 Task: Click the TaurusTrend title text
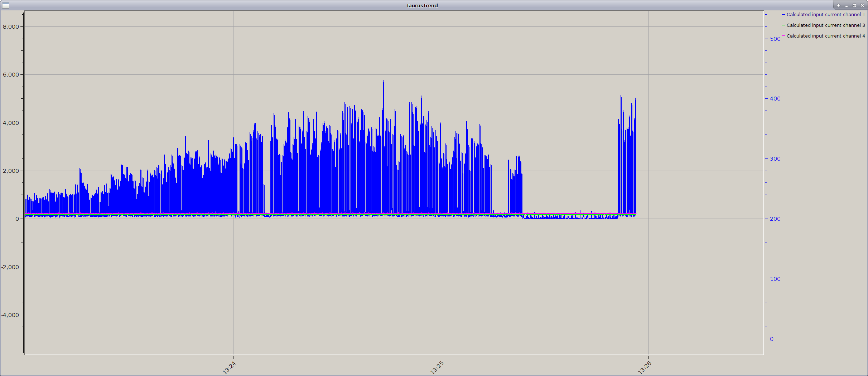422,5
